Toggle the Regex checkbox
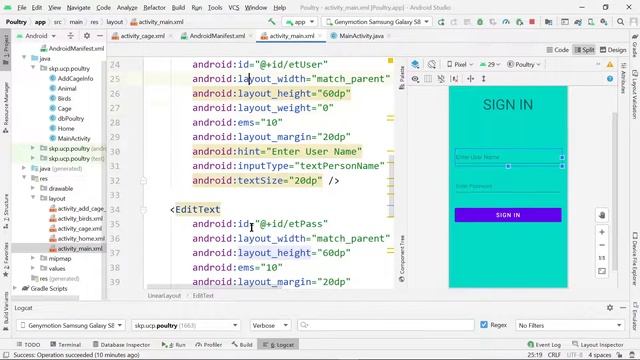The width and height of the screenshot is (640, 360). [484, 325]
